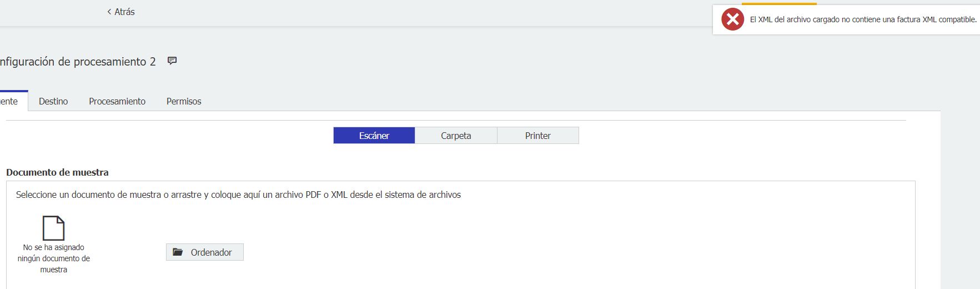Switch to the Procesamiento tab
The width and height of the screenshot is (980, 289).
[117, 101]
